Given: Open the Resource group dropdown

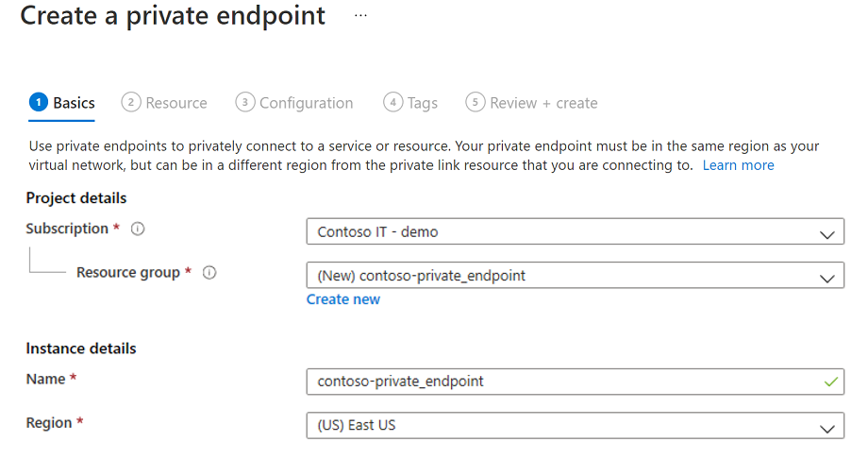Looking at the screenshot, I should 827,278.
